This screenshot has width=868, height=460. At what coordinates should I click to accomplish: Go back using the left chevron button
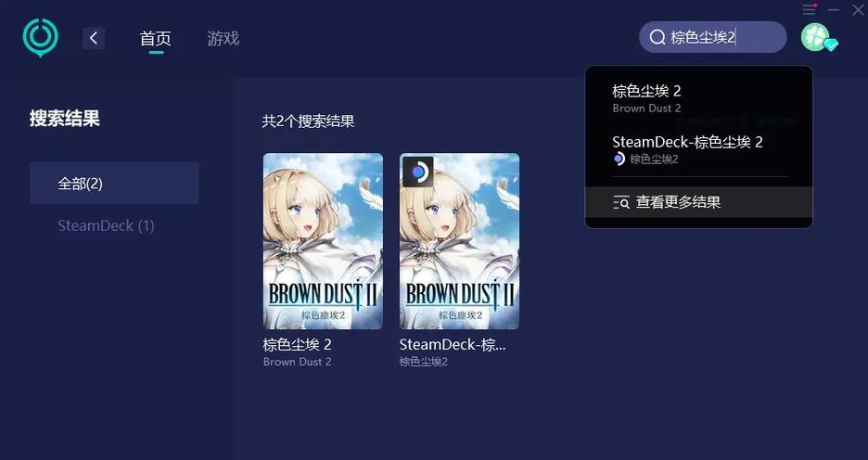point(94,38)
